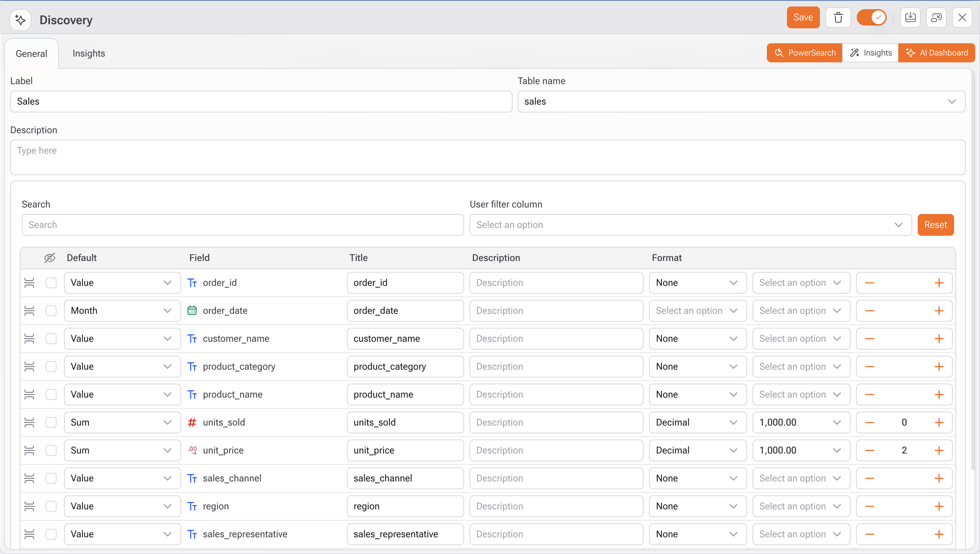Click the screen share icon near close

936,17
